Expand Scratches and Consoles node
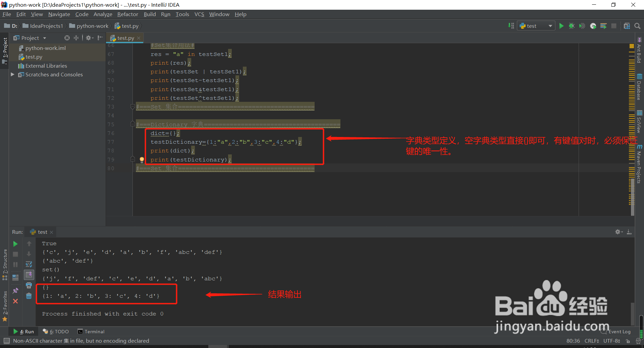The height and width of the screenshot is (348, 644). click(13, 74)
